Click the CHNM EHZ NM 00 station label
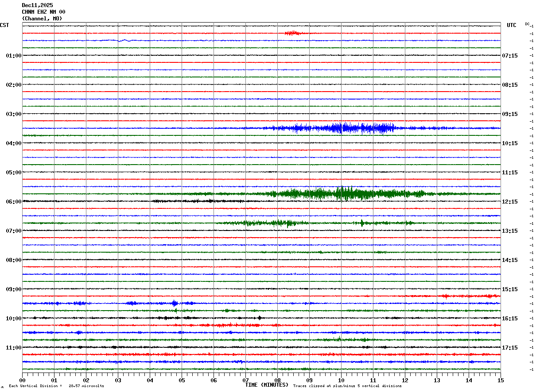Viewport: 536px width, 392px height. [x=43, y=12]
